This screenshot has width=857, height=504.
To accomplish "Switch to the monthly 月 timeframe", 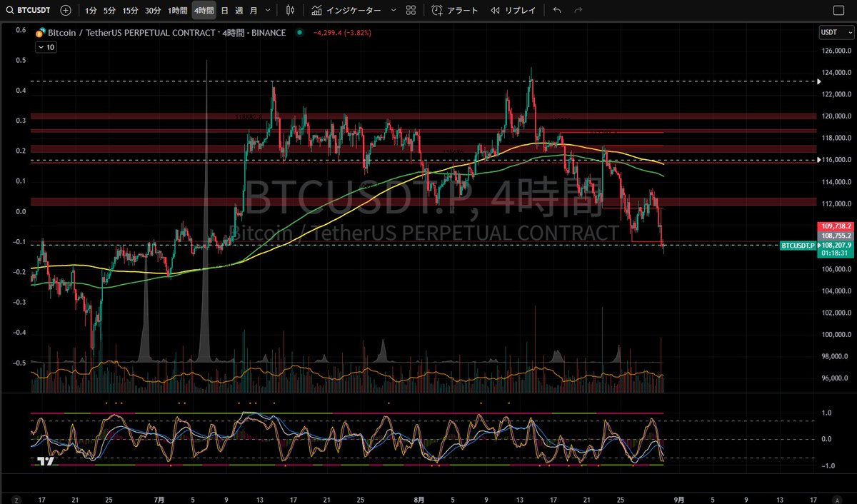I will click(x=254, y=11).
